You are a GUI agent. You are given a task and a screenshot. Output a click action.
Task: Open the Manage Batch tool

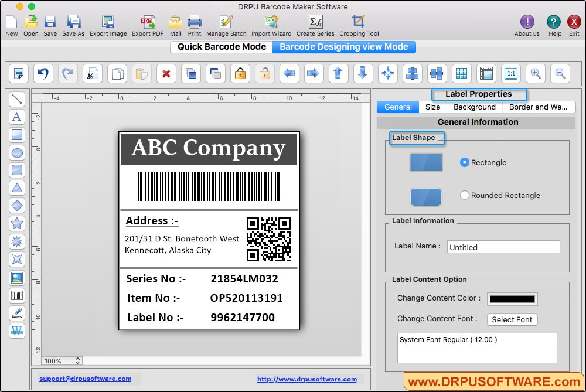226,25
